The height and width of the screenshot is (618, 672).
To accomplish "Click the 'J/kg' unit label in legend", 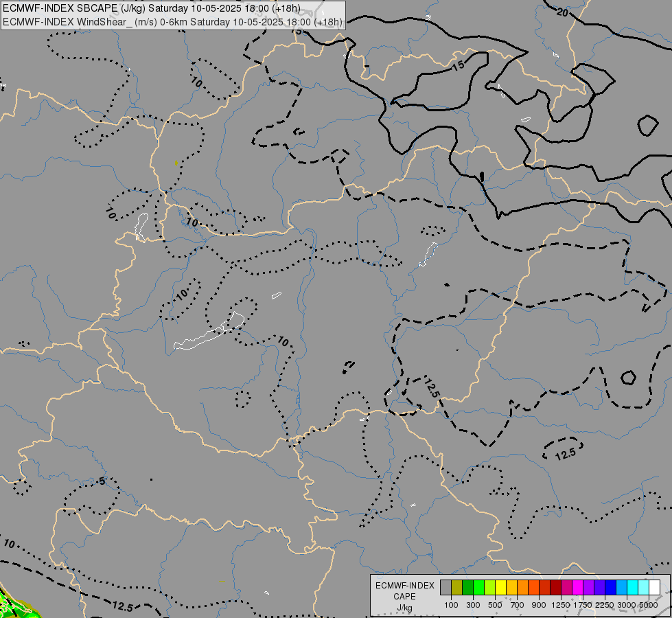I will point(404,608).
